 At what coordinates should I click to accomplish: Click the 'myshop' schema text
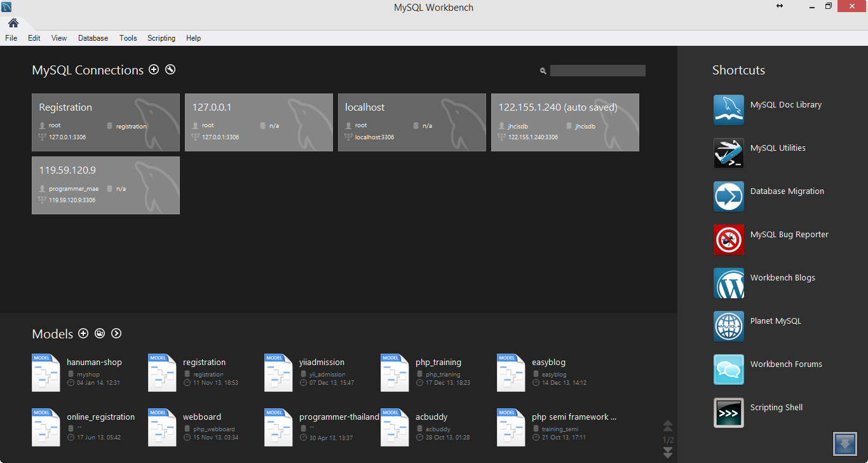point(88,375)
